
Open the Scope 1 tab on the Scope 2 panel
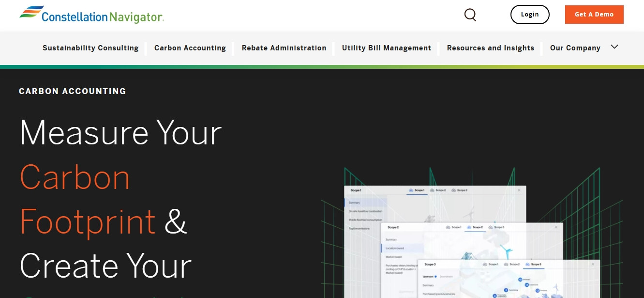[x=454, y=227]
